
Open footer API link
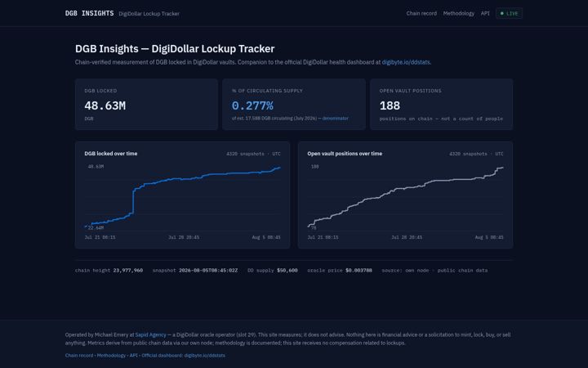pos(133,355)
